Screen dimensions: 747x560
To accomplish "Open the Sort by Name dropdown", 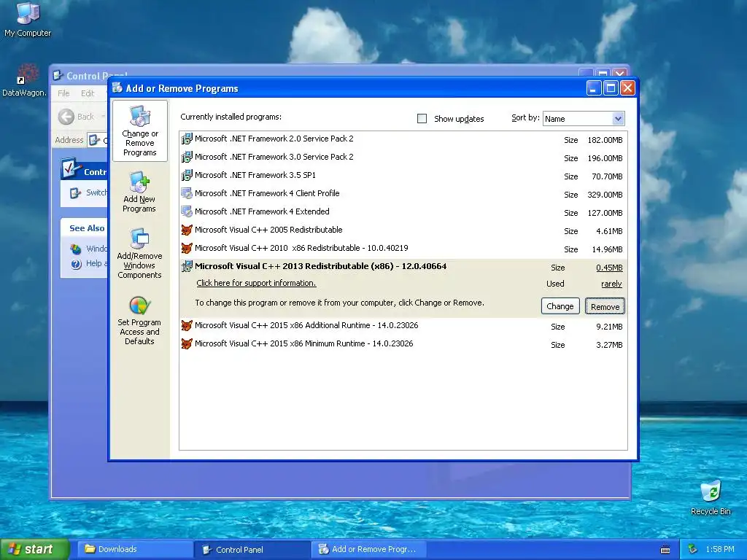I will (584, 119).
